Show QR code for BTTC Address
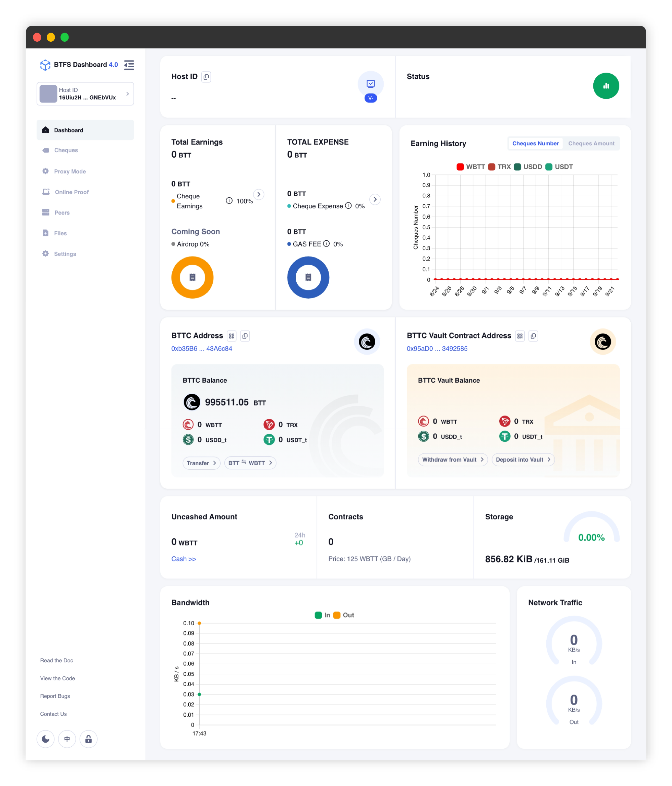Image resolution: width=672 pixels, height=786 pixels. pos(231,336)
